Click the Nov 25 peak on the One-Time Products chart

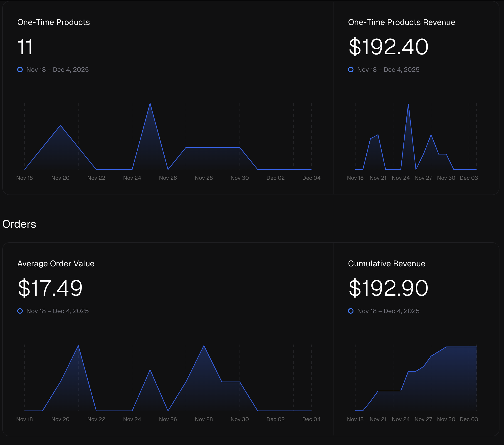[150, 103]
